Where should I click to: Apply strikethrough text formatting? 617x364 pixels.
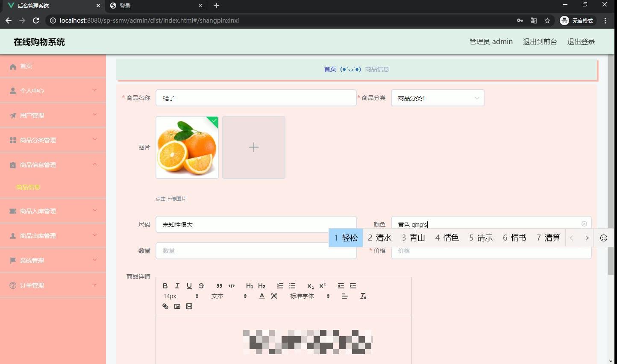201,286
